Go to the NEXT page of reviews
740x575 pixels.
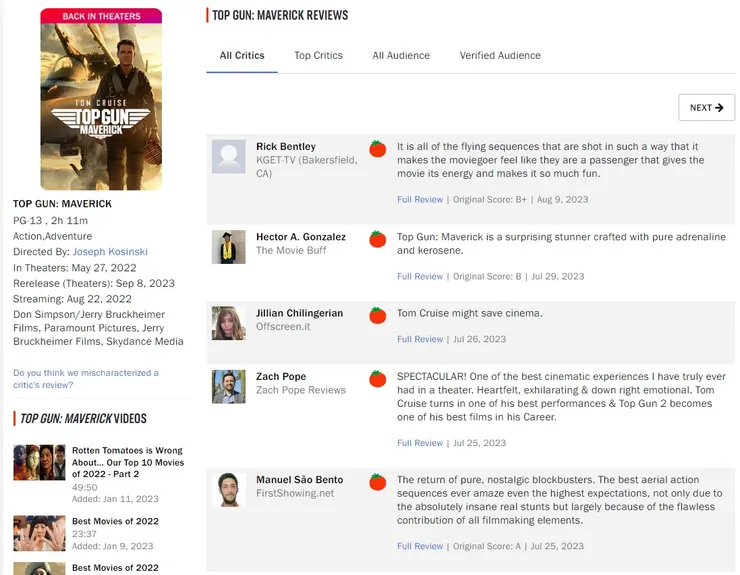tap(706, 108)
